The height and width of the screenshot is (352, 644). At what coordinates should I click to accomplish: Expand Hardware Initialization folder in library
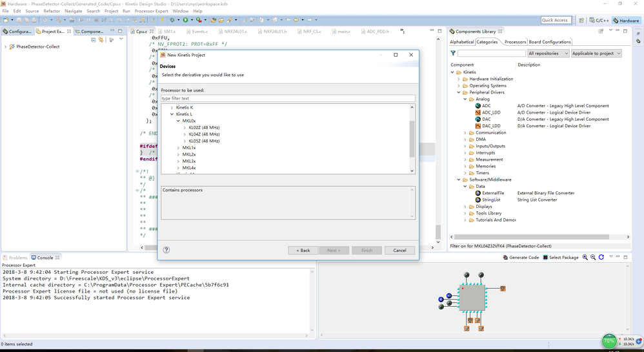coord(459,79)
